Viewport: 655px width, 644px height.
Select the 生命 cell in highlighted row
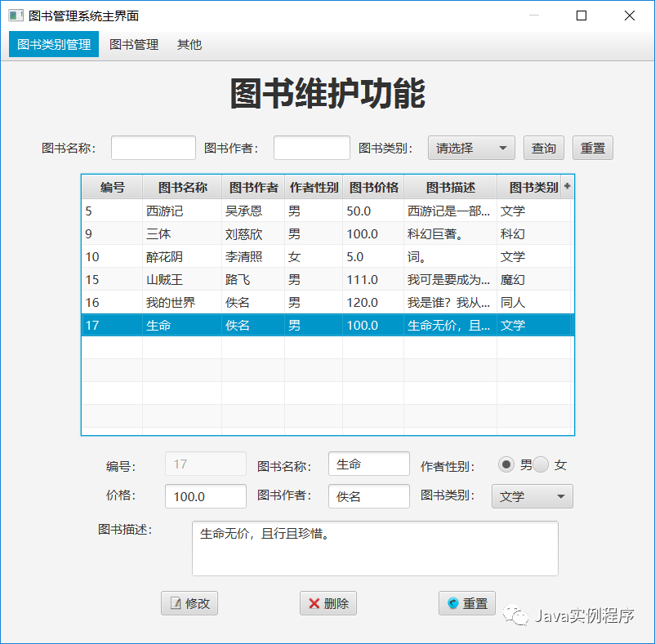(182, 325)
